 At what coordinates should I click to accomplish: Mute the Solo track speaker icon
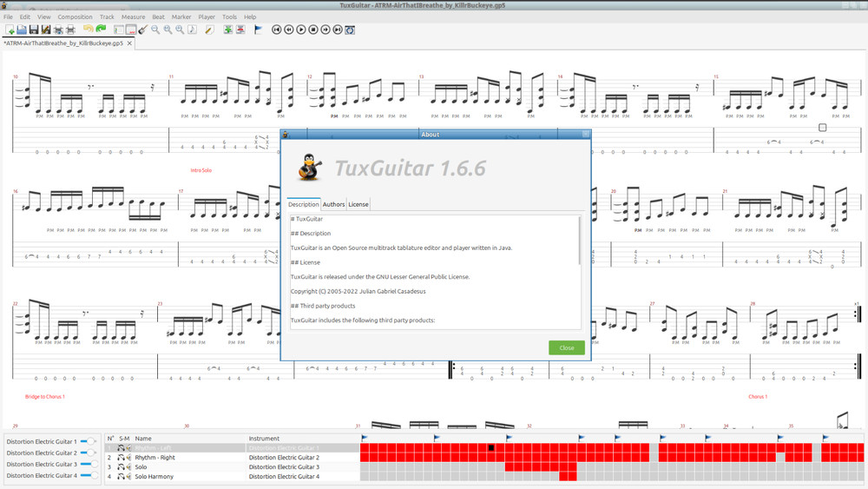(x=128, y=466)
